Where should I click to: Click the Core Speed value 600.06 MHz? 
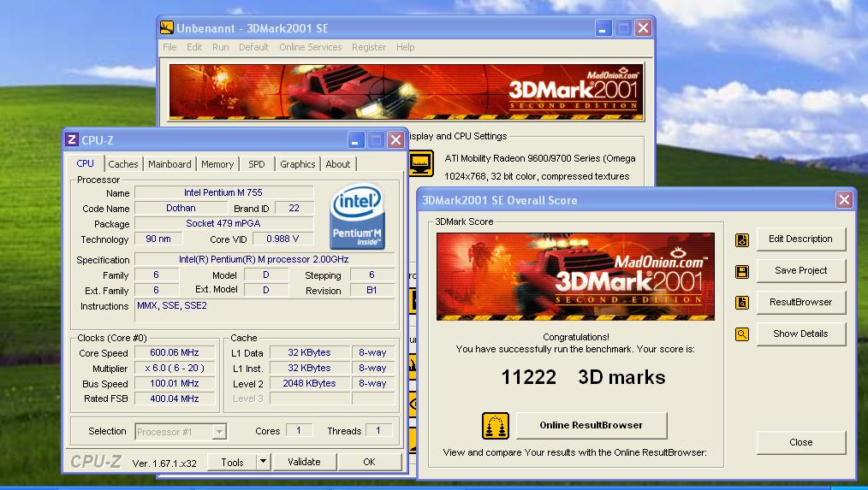(x=175, y=352)
